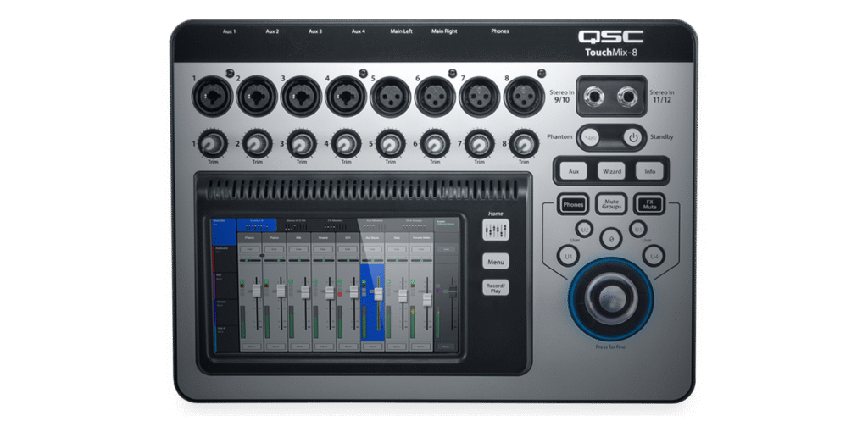Open the Aux button panel

(573, 171)
